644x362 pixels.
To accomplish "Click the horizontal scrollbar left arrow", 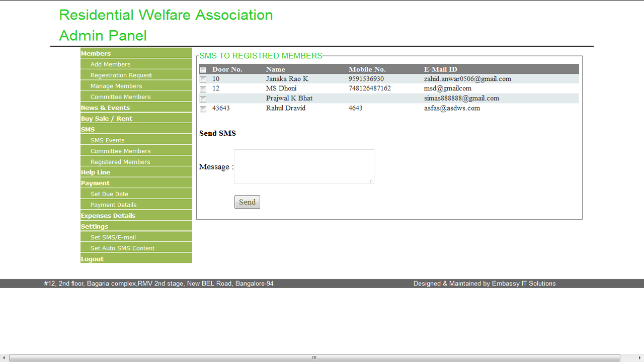I will tap(4, 358).
